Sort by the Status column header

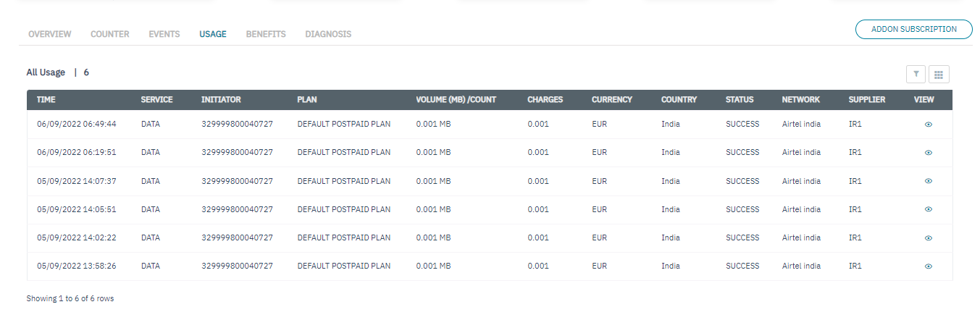click(x=740, y=100)
